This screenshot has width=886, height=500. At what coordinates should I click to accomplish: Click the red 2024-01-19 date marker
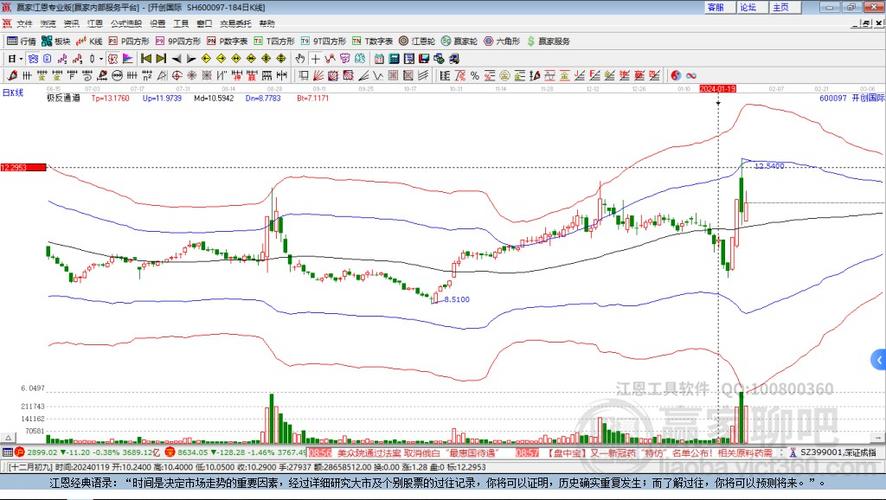718,88
